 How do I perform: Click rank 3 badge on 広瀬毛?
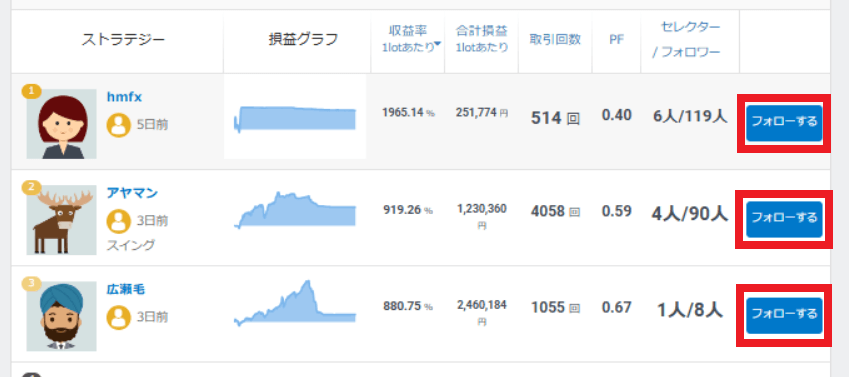point(31,283)
